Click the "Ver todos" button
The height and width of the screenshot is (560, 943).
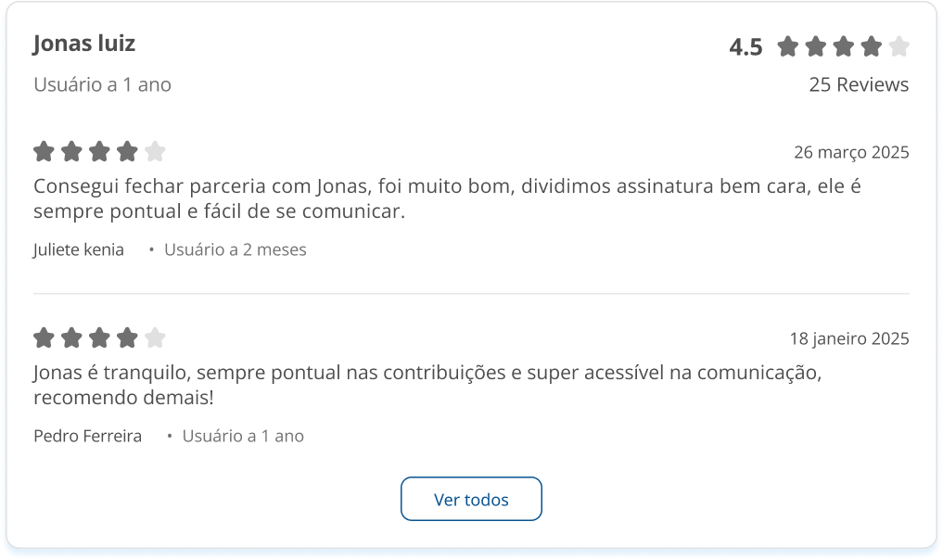[x=471, y=499]
